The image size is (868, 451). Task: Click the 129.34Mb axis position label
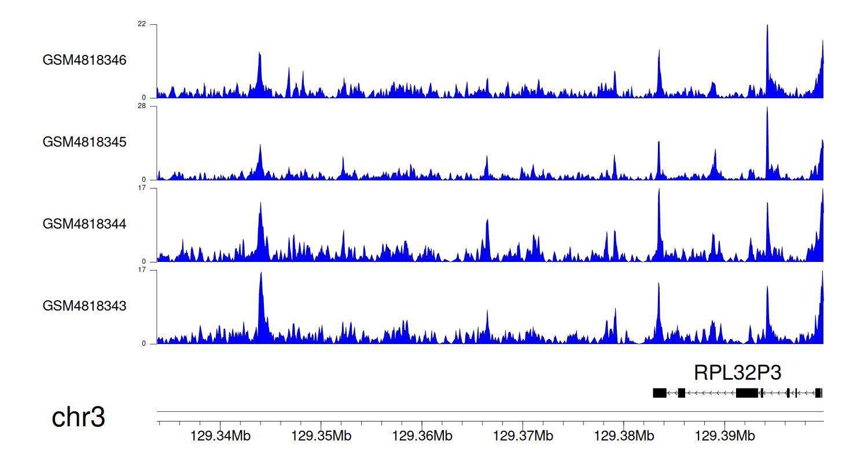pyautogui.click(x=220, y=435)
